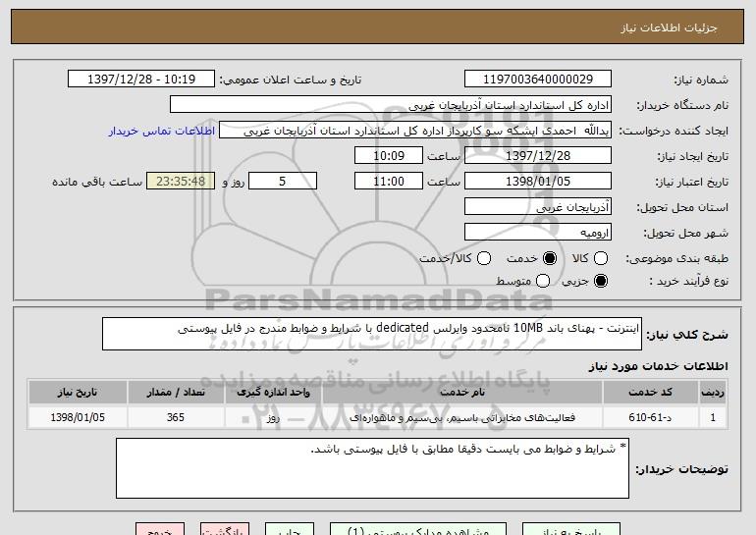Click the اطلاعات خدمات مورد نیاز heading

pyautogui.click(x=659, y=366)
